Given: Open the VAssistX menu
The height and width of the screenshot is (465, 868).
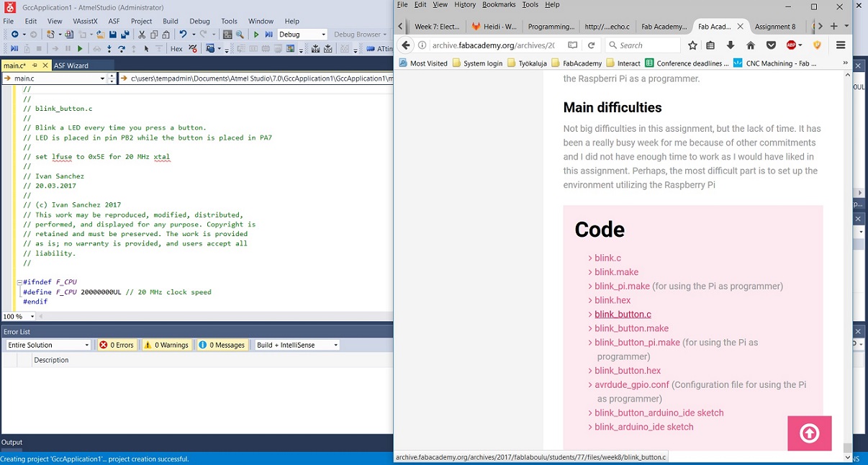Looking at the screenshot, I should point(85,21).
